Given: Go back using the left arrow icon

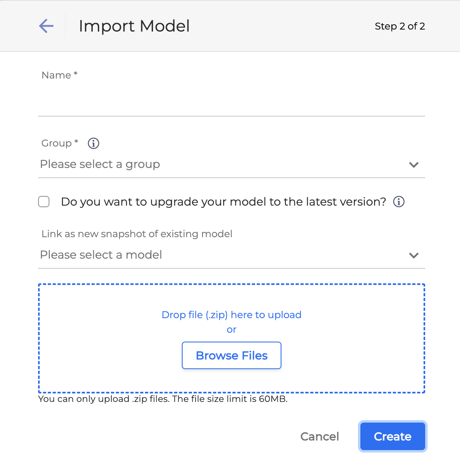Looking at the screenshot, I should pyautogui.click(x=46, y=26).
